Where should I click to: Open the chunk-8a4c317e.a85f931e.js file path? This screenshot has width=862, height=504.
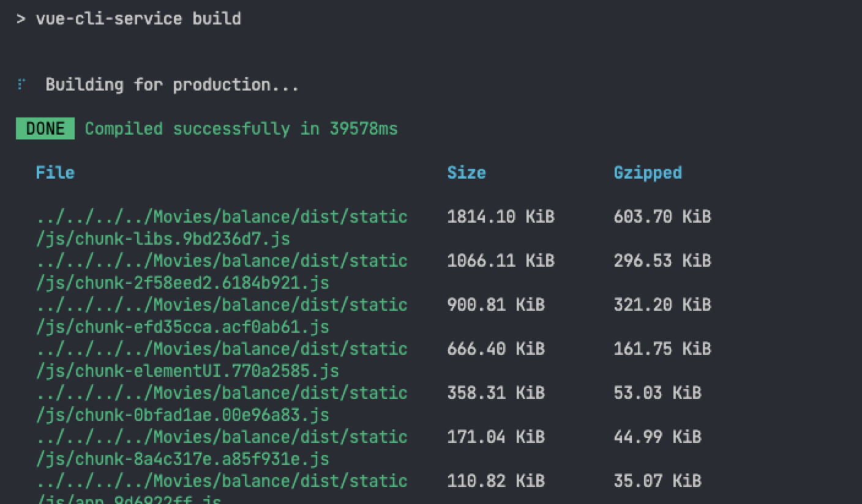182,459
